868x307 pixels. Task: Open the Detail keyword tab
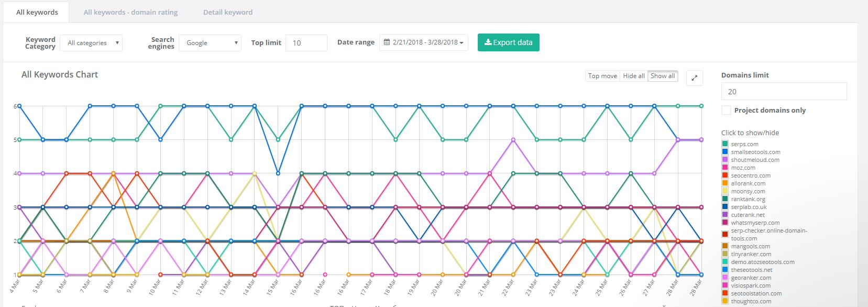pyautogui.click(x=228, y=12)
